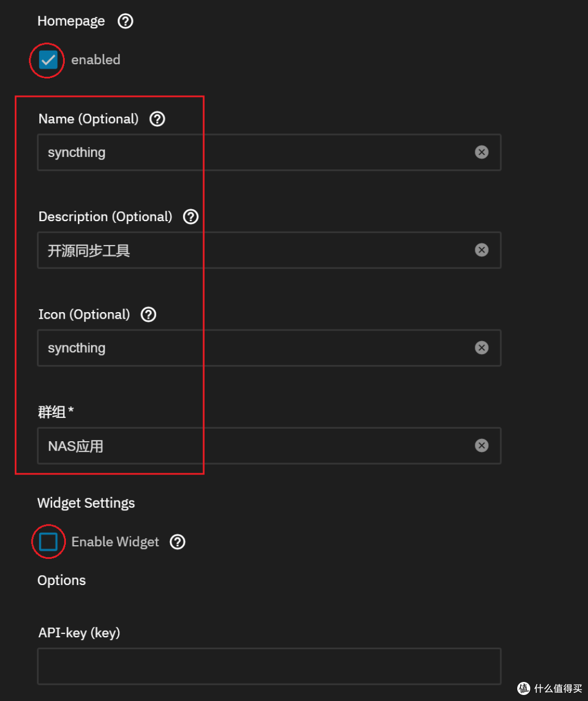This screenshot has width=588, height=701.
Task: Open the Icon (Optional) help tooltip
Action: pyautogui.click(x=148, y=314)
